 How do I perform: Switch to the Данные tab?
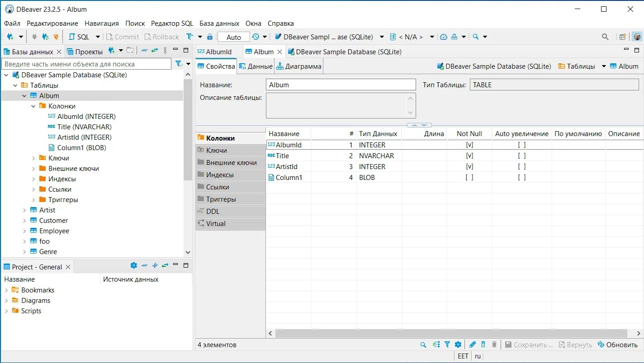256,66
